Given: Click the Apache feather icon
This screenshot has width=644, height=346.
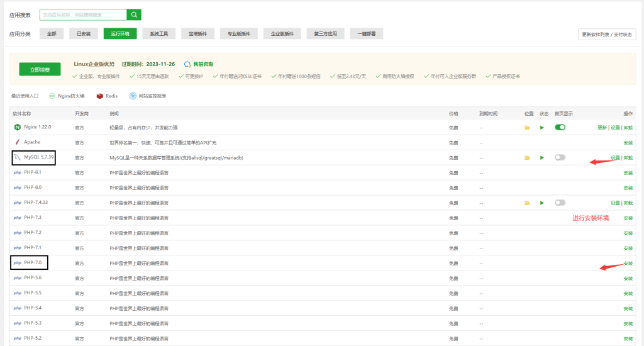Looking at the screenshot, I should (17, 142).
